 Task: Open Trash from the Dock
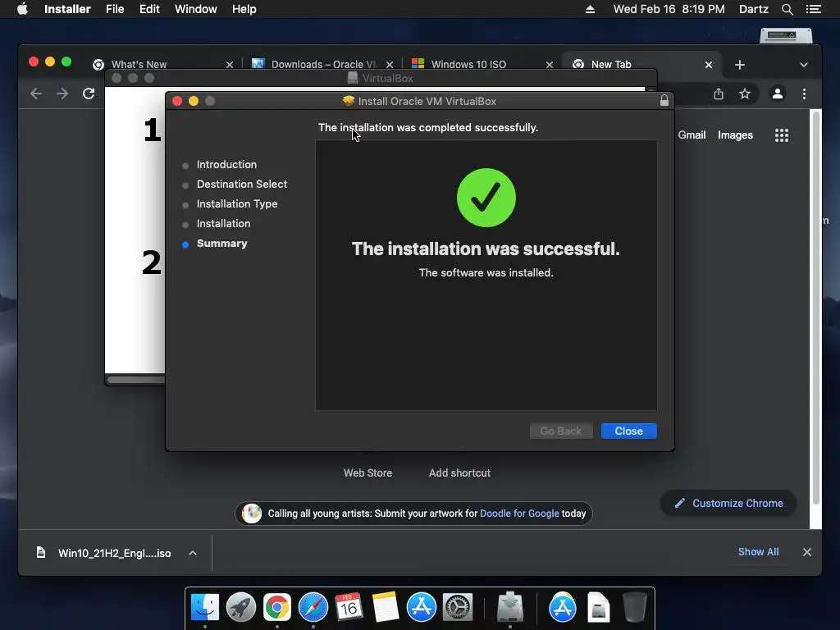[x=635, y=607]
